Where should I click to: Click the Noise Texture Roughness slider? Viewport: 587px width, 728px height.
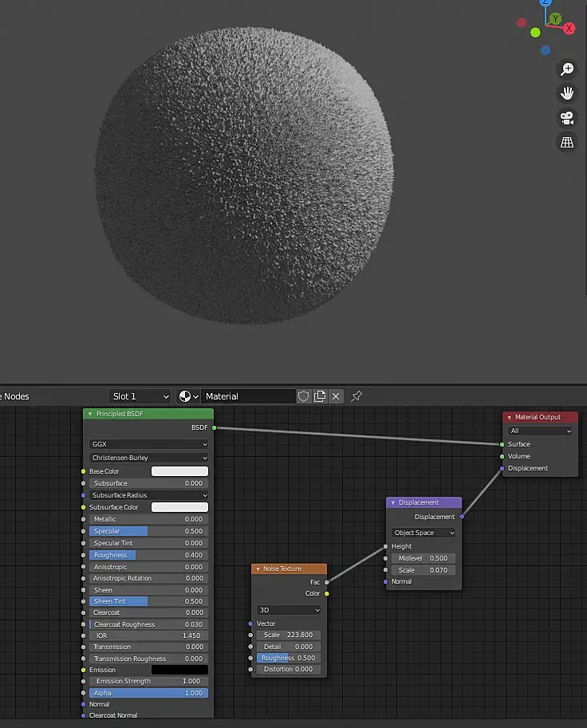pos(289,658)
